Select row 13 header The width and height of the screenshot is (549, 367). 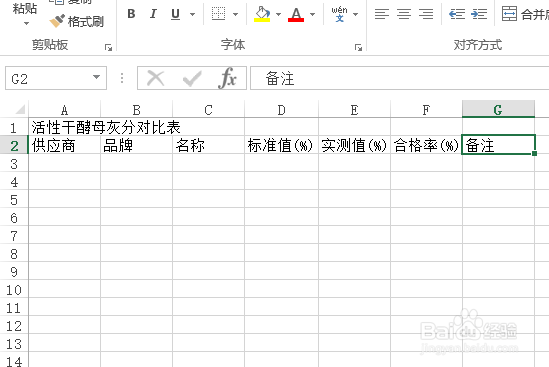pyautogui.click(x=14, y=344)
